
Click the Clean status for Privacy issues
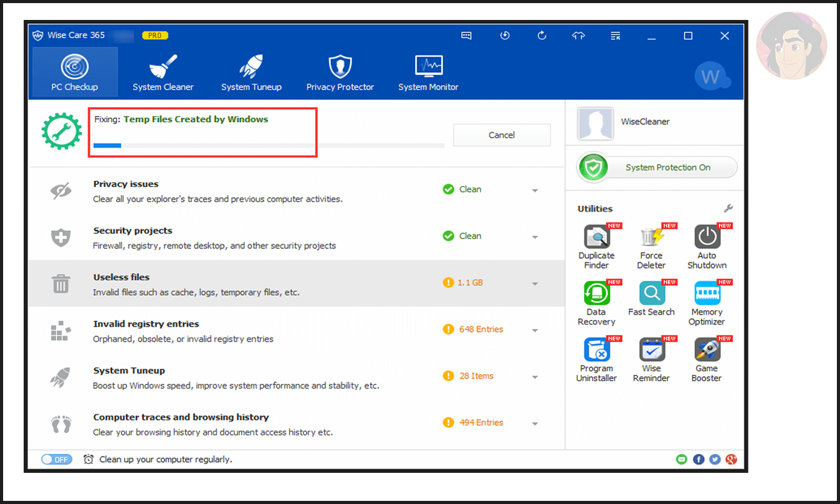tap(462, 189)
